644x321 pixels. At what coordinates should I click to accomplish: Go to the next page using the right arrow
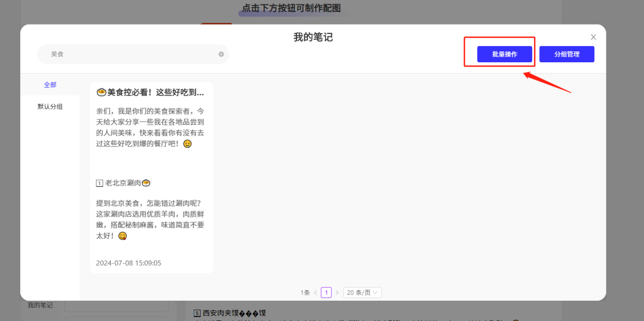coord(337,293)
